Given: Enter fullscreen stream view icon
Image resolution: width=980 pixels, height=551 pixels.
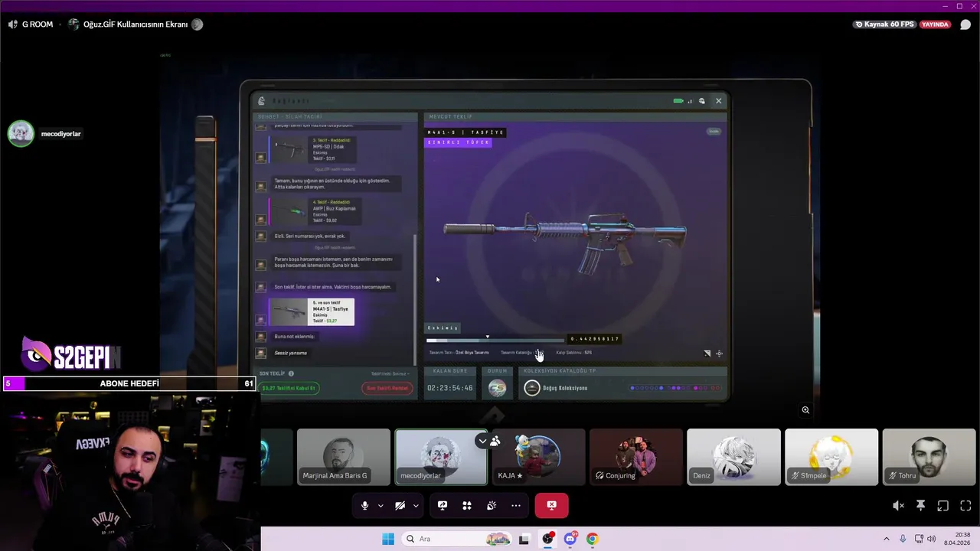Looking at the screenshot, I should click(965, 506).
